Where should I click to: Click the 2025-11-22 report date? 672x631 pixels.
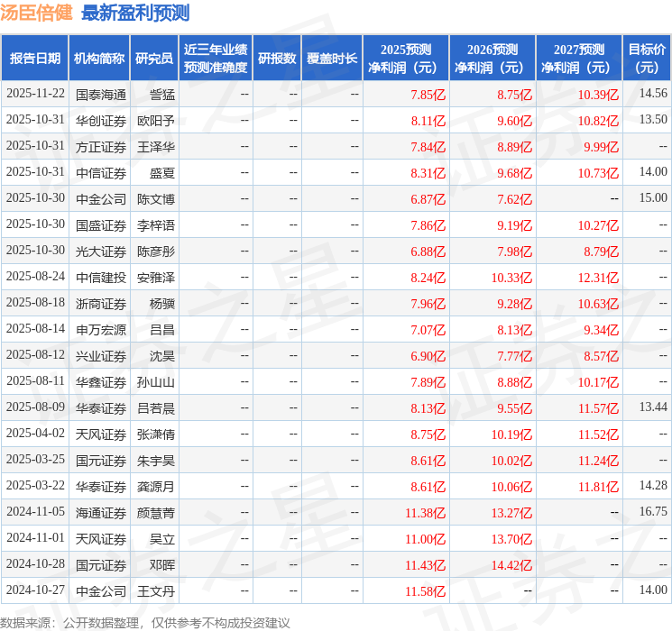[35, 94]
